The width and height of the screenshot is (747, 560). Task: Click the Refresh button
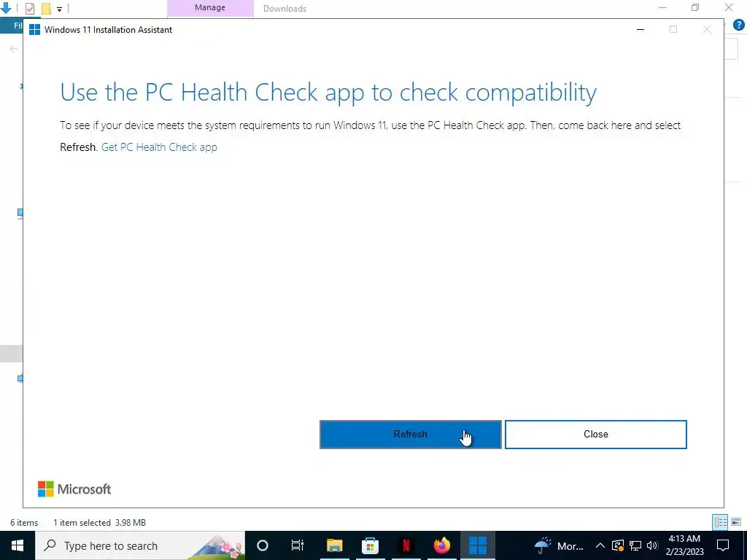coord(410,435)
